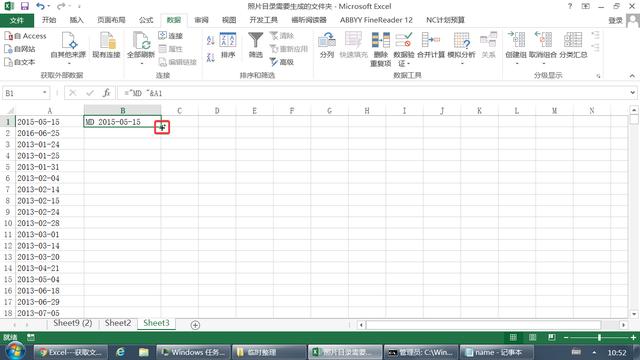Switch to Page Break Preview in status bar
This screenshot has height=360, width=640.
click(552, 337)
